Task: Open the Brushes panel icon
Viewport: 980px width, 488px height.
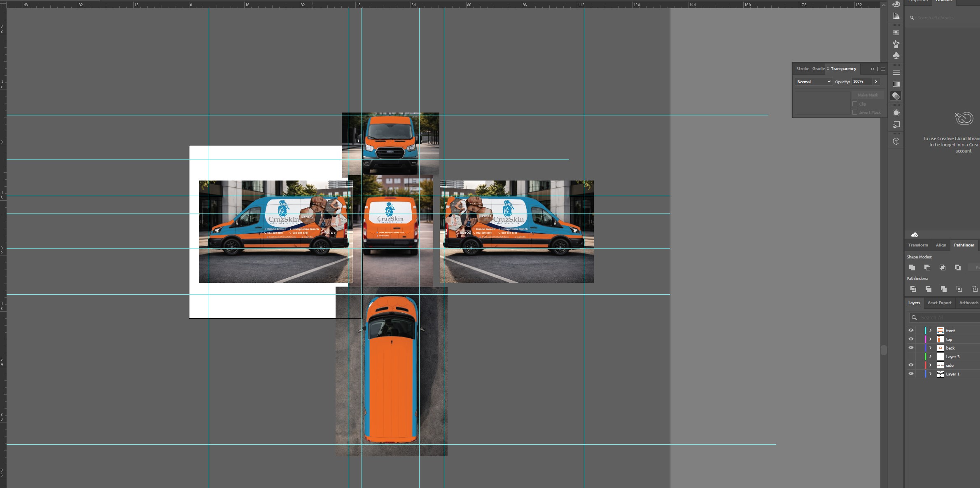Action: 896,44
